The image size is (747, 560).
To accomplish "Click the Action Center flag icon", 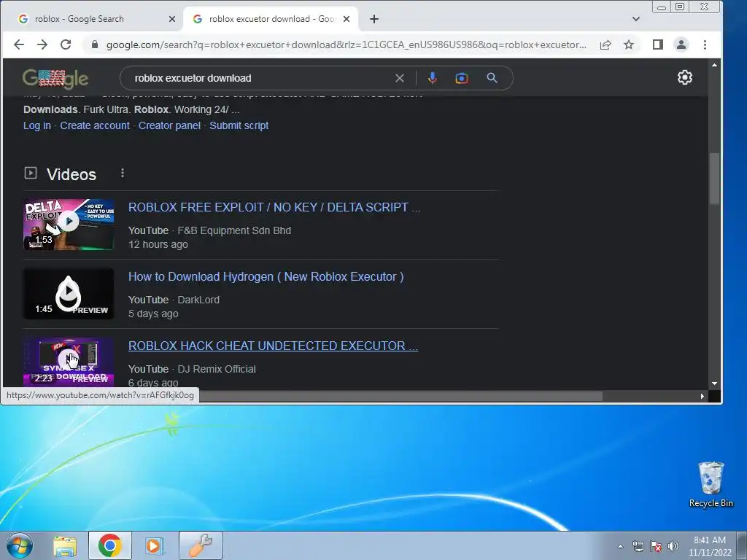I will (x=656, y=546).
